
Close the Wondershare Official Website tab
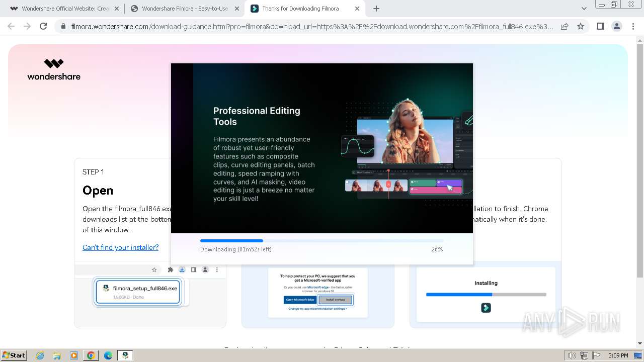(116, 9)
